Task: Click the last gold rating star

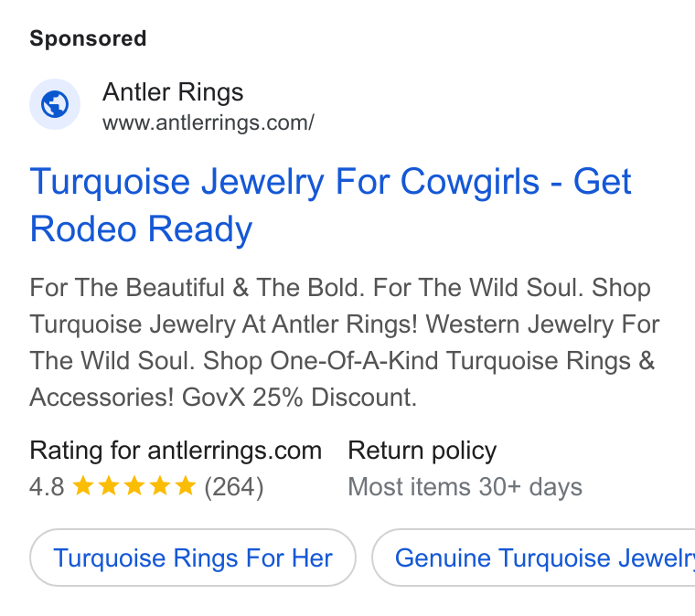Action: click(186, 485)
